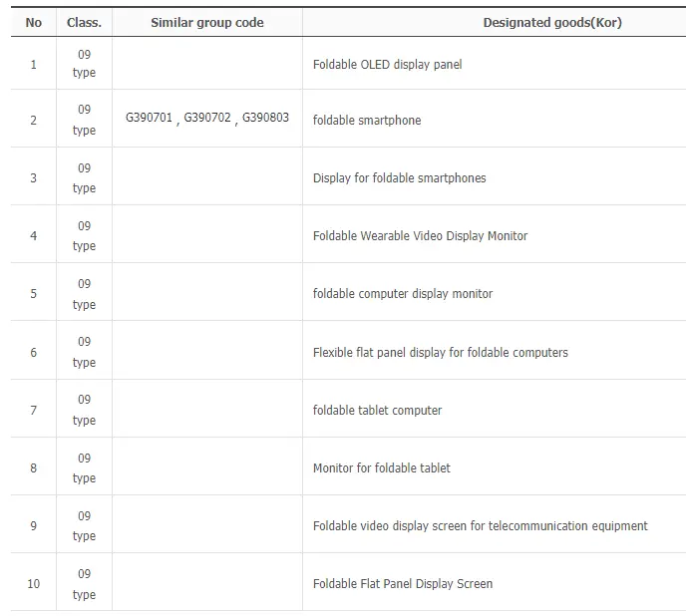Click row number 5 cell
The height and width of the screenshot is (616, 686).
(x=34, y=294)
